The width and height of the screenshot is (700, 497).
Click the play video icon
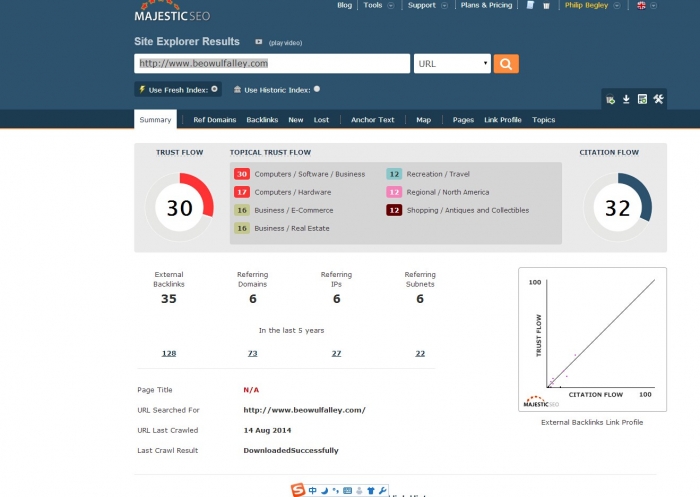(258, 42)
